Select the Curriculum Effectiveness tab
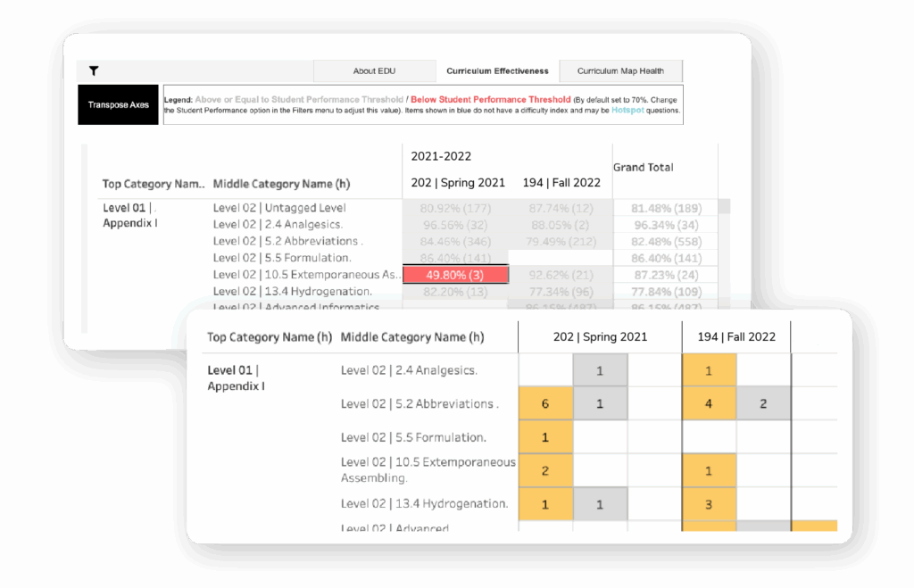Viewport: 914px width, 588px height. tap(497, 71)
